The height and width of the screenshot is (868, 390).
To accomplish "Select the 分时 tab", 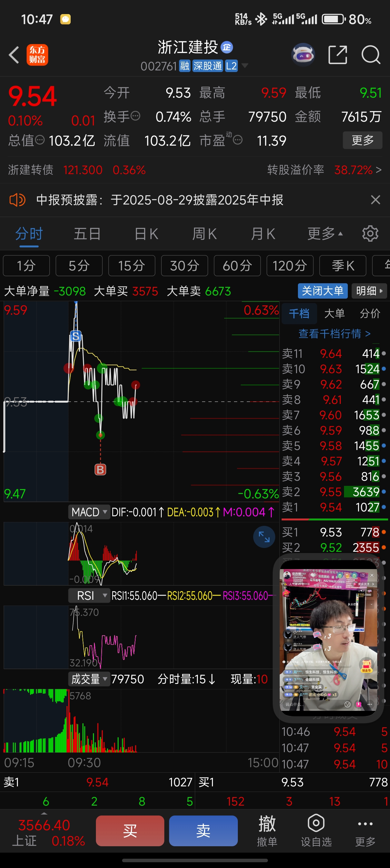I will click(x=29, y=234).
